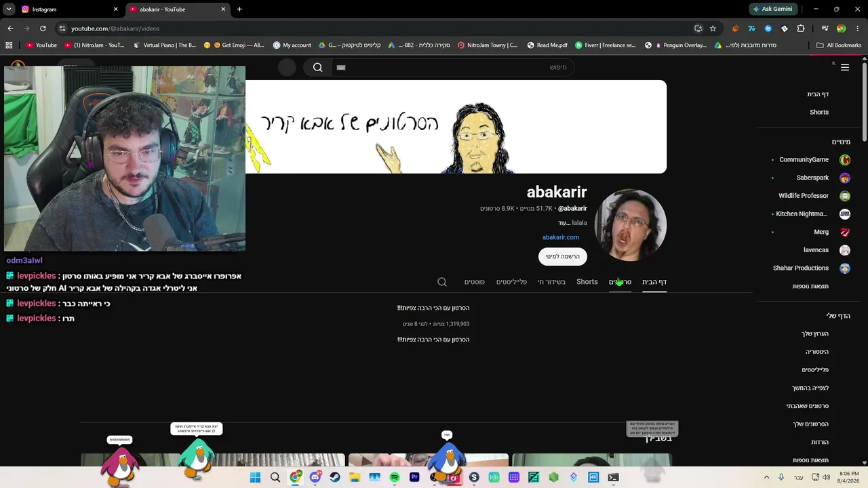Close the Instagram tab
Screen dimensions: 868x488
pos(115,9)
